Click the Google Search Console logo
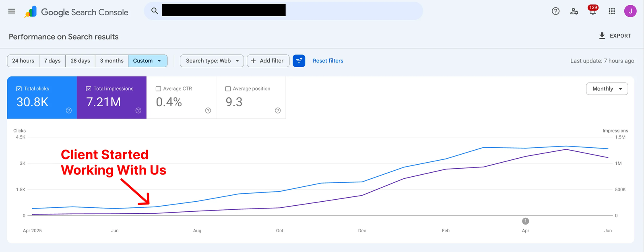The width and height of the screenshot is (644, 252). (x=76, y=12)
